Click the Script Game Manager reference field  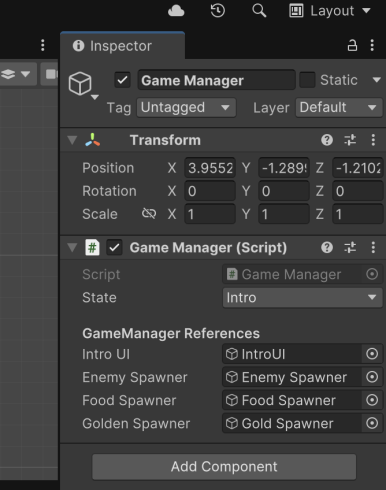(x=292, y=274)
